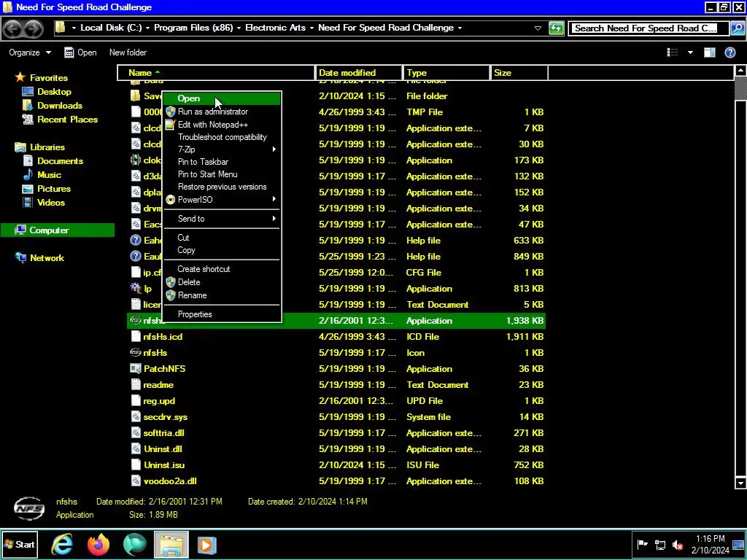Click the Start button
Image resolution: width=747 pixels, height=560 pixels.
pyautogui.click(x=19, y=544)
